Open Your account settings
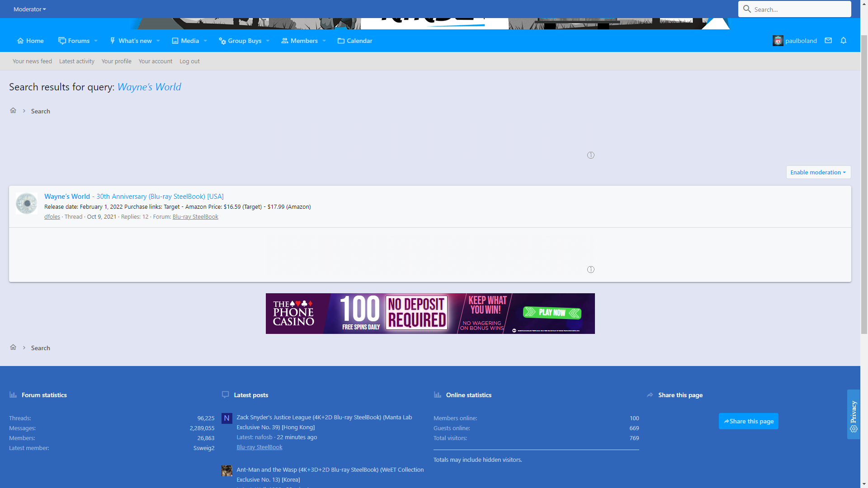The image size is (868, 488). pyautogui.click(x=156, y=61)
